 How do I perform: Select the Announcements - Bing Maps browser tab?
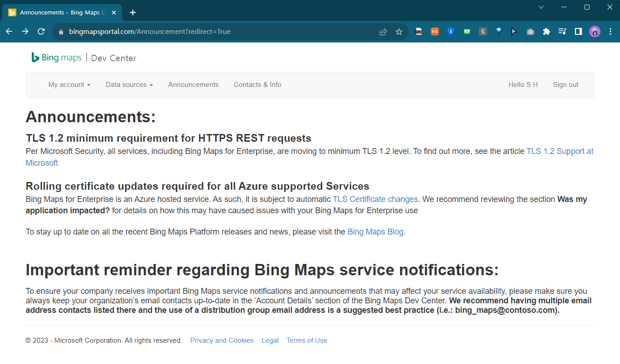click(x=62, y=12)
